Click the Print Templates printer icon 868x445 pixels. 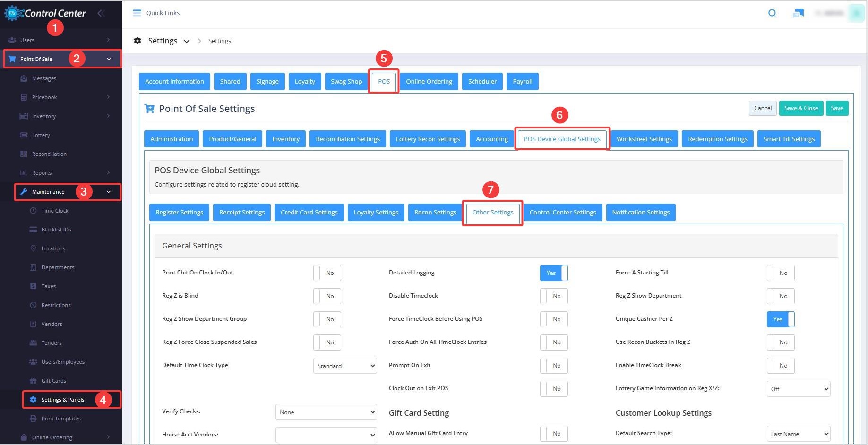(33, 419)
